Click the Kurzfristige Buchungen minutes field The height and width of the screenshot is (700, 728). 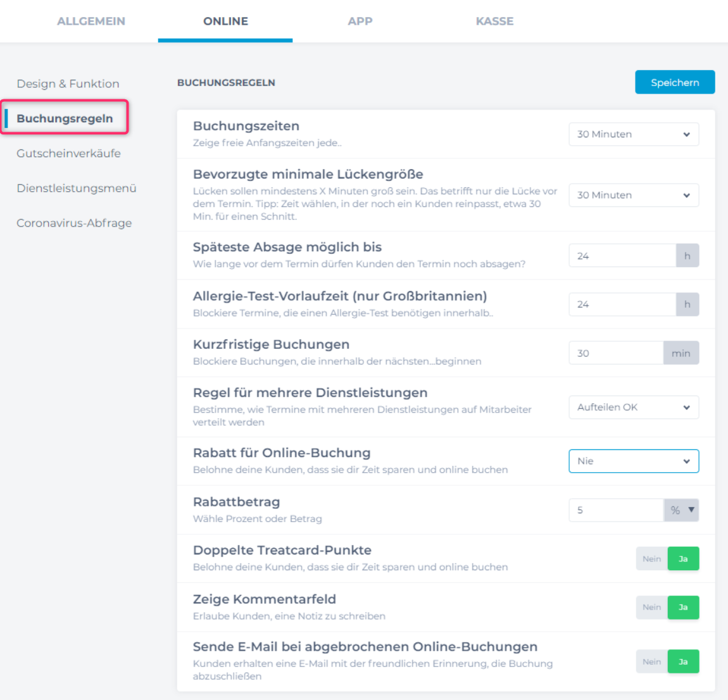pos(615,353)
